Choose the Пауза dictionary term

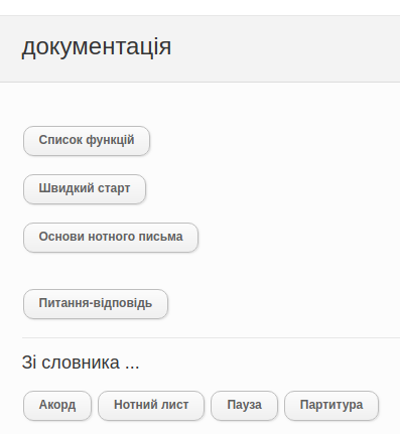pos(244,406)
